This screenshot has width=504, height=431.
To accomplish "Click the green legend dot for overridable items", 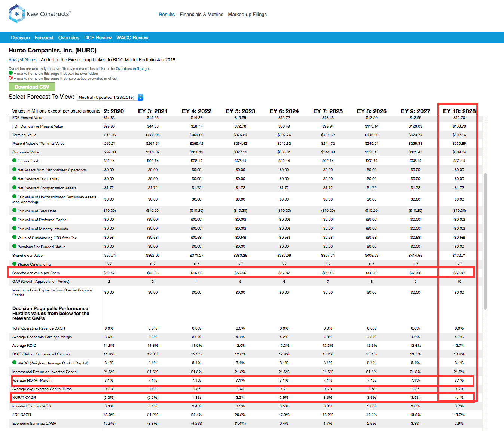I will [x=10, y=73].
